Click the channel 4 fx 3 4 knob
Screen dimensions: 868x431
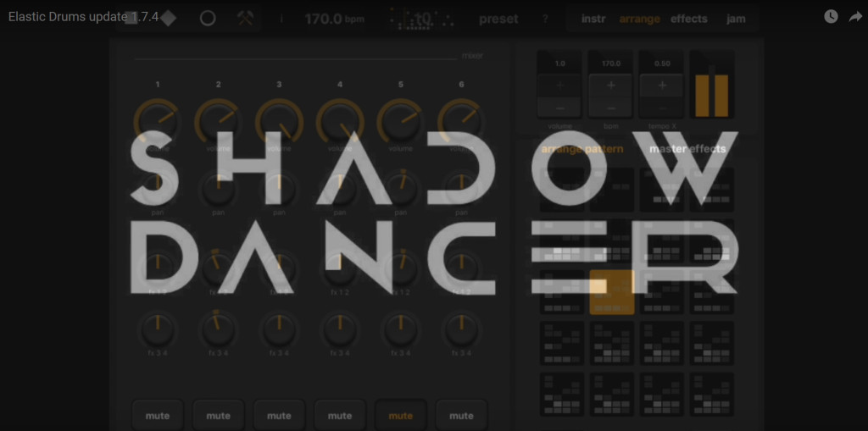(x=340, y=329)
